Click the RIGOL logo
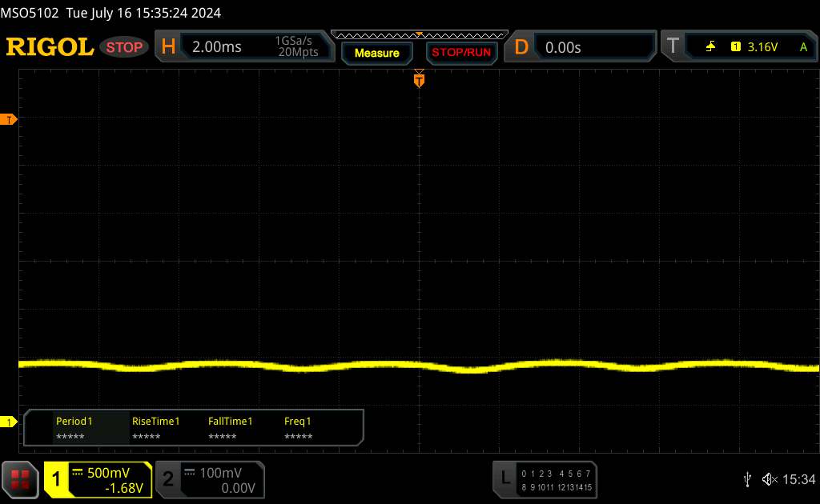Image resolution: width=820 pixels, height=504 pixels. point(50,47)
